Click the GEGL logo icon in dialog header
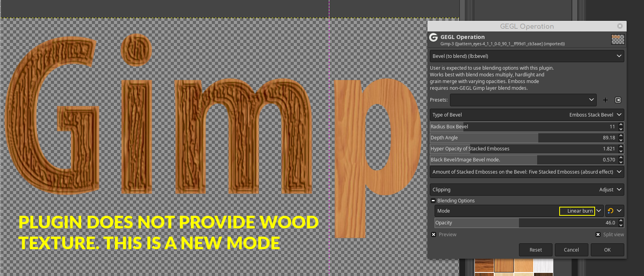This screenshot has width=644, height=276. pos(433,37)
